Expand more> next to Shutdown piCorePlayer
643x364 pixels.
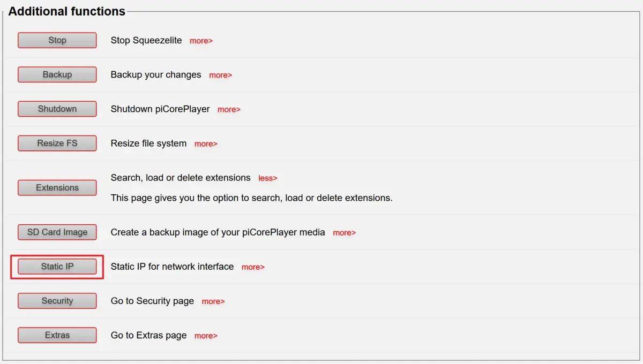click(229, 110)
